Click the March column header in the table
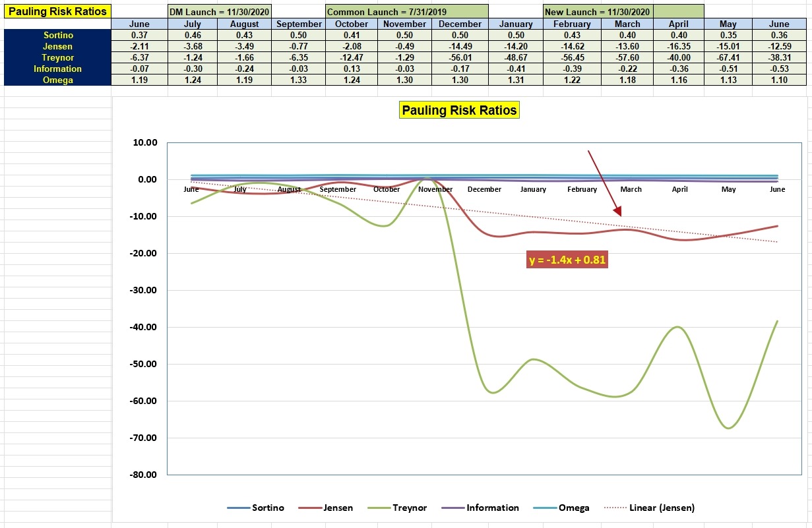The image size is (812, 528). (627, 24)
